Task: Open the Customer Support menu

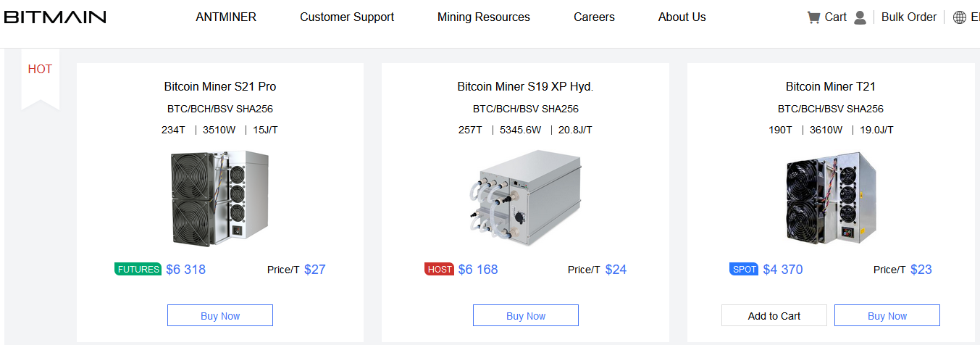Action: pyautogui.click(x=347, y=17)
